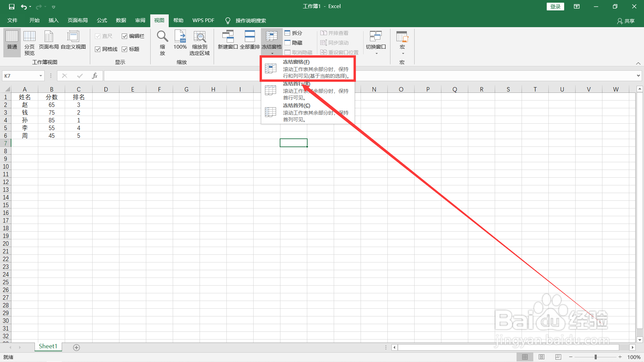The height and width of the screenshot is (362, 644).
Task: Add a new sheet with plus button
Action: tap(76, 348)
